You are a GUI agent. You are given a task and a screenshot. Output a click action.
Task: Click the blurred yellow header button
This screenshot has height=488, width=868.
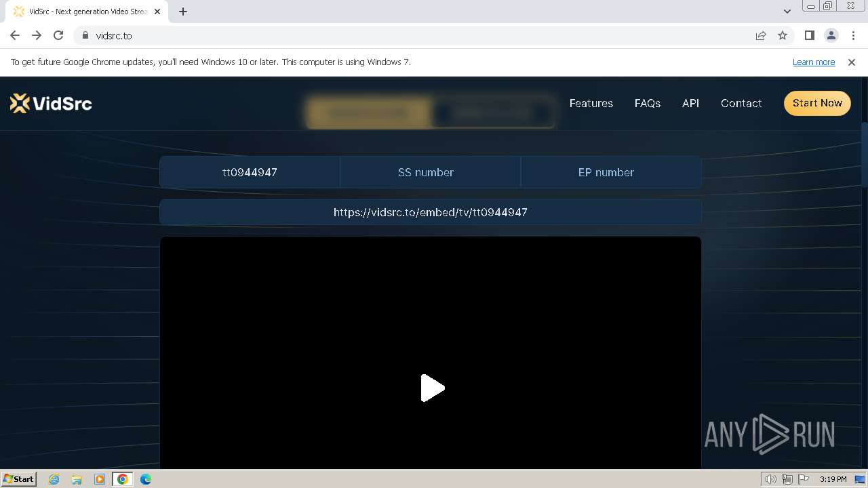coord(368,113)
